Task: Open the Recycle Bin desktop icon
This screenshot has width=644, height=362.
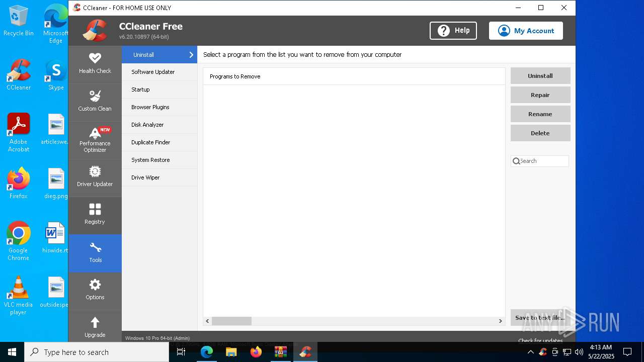Action: coord(19,21)
